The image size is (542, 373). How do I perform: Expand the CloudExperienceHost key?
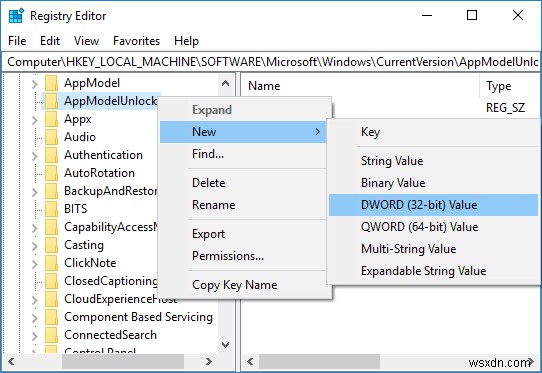click(35, 300)
